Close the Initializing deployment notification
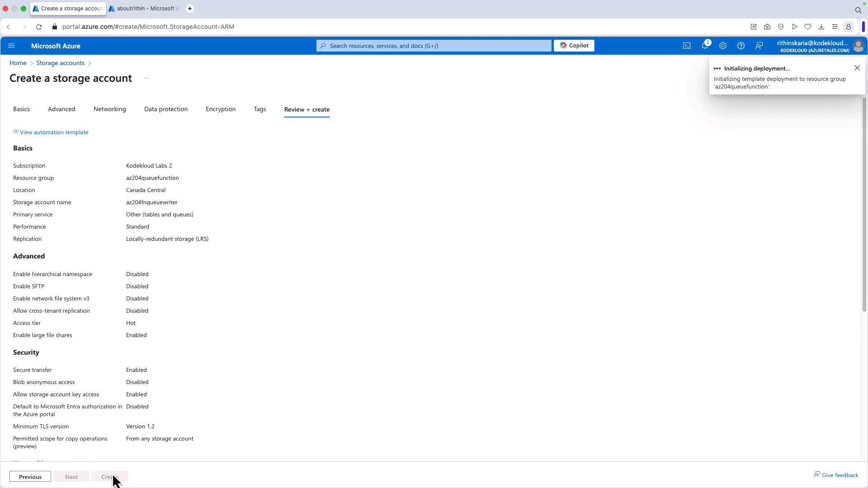 (857, 68)
